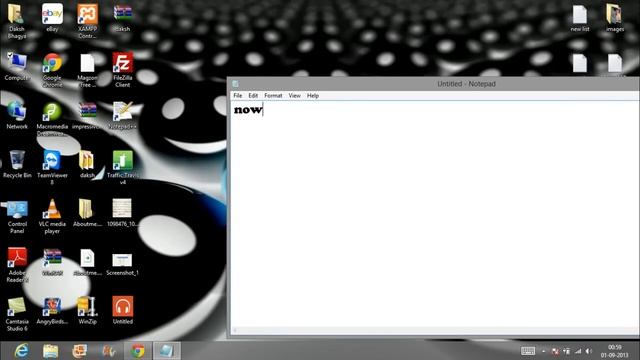Select the eBay desktop shortcut
This screenshot has height=360, width=640.
pyautogui.click(x=52, y=18)
